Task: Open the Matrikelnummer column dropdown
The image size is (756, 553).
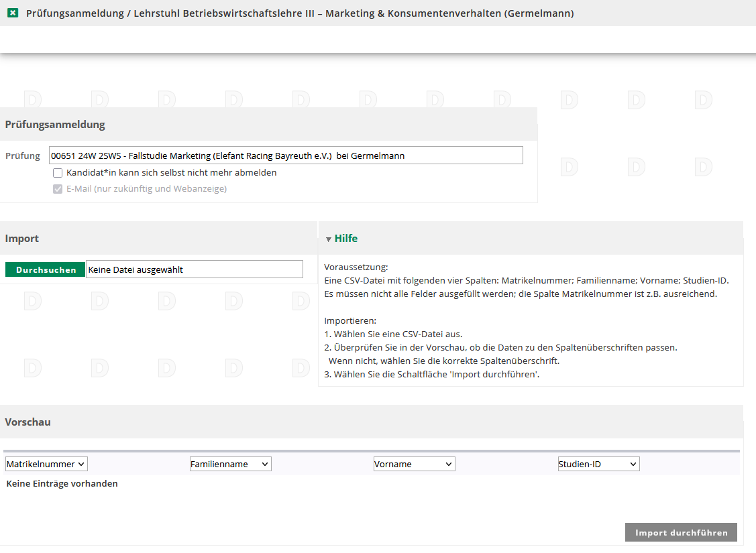Action: pos(46,464)
